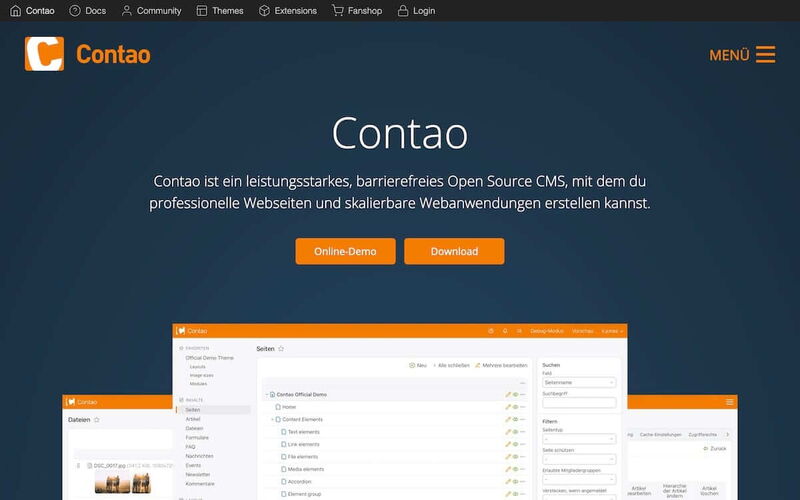Click the Community person icon
Viewport: 800px width, 500px height.
127,11
